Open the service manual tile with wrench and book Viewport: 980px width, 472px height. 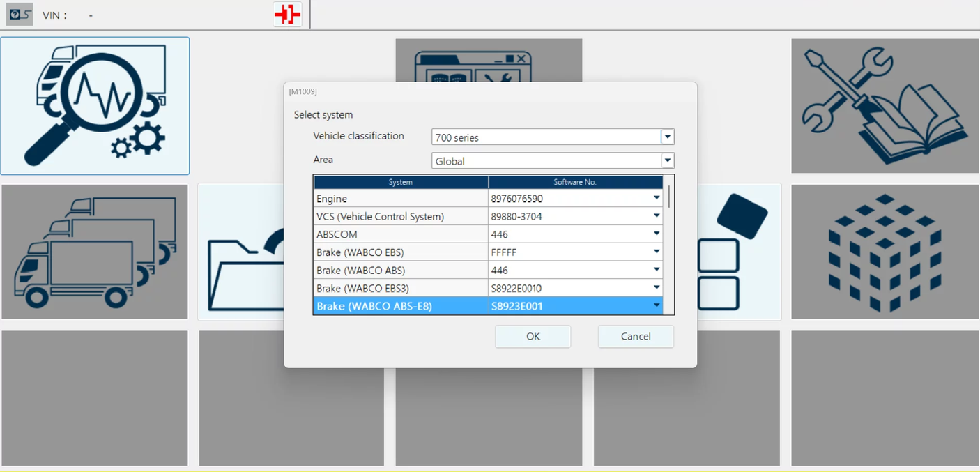click(x=884, y=105)
